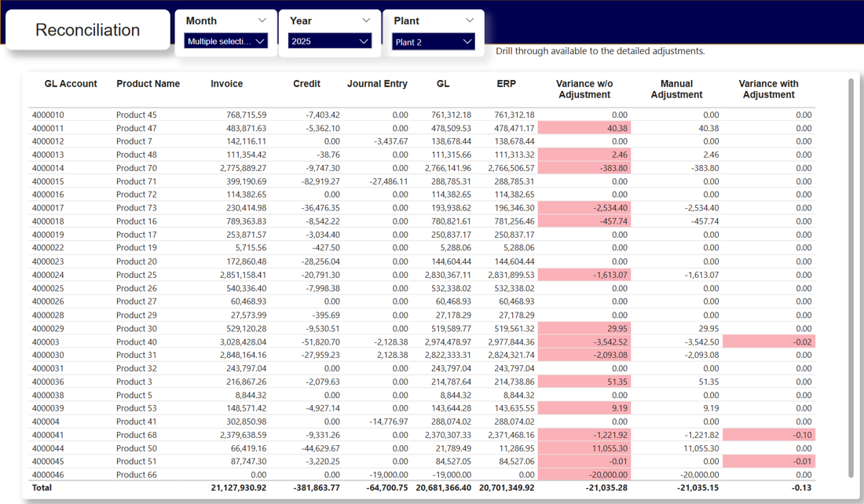The height and width of the screenshot is (504, 864).
Task: Select GL Account 4000046 cell
Action: [52, 475]
